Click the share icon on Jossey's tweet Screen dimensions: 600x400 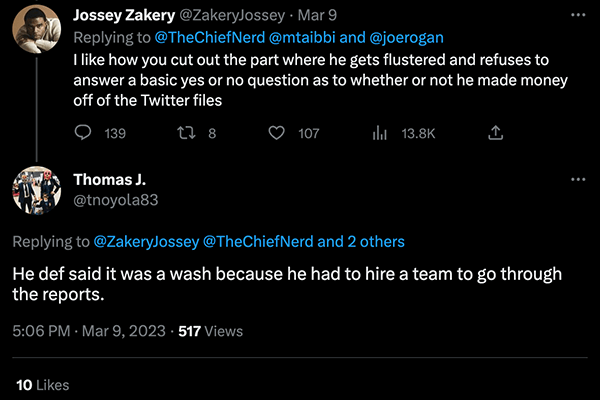pyautogui.click(x=493, y=133)
